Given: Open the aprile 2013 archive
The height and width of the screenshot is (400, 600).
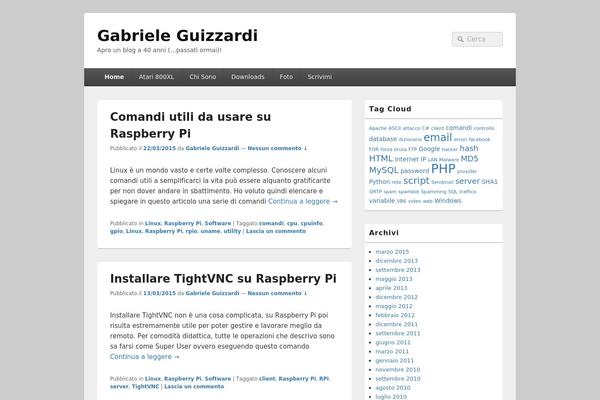Looking at the screenshot, I should 391,288.
